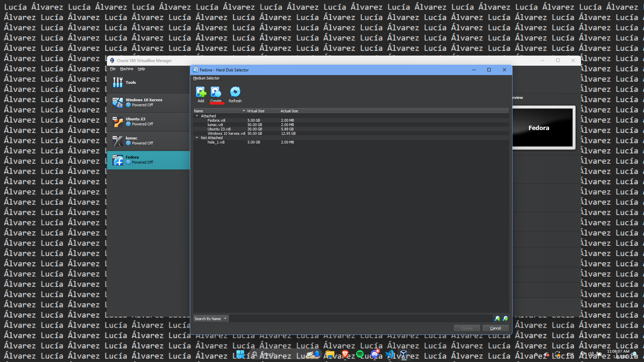Click the Add disk image icon
The width and height of the screenshot is (644, 362).
point(201,92)
